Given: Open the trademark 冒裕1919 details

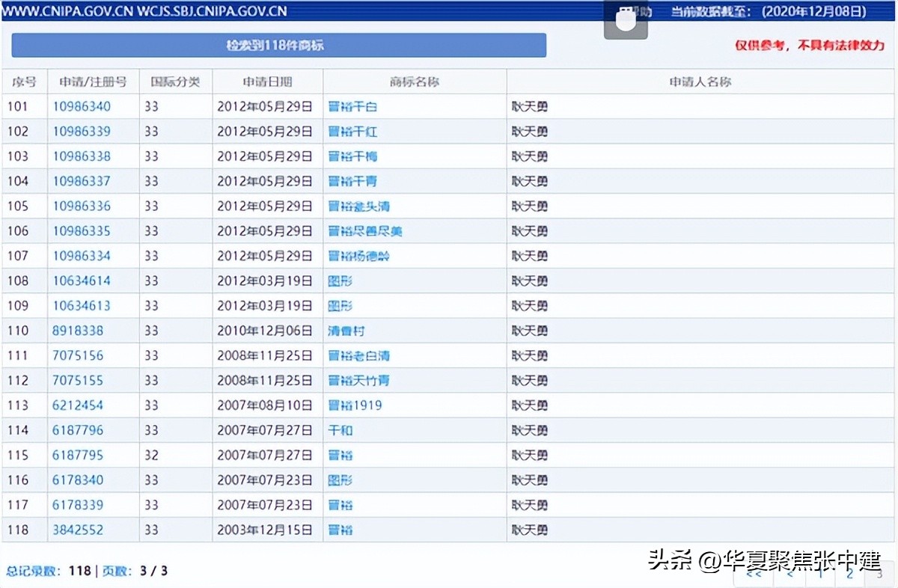Looking at the screenshot, I should 355,405.
